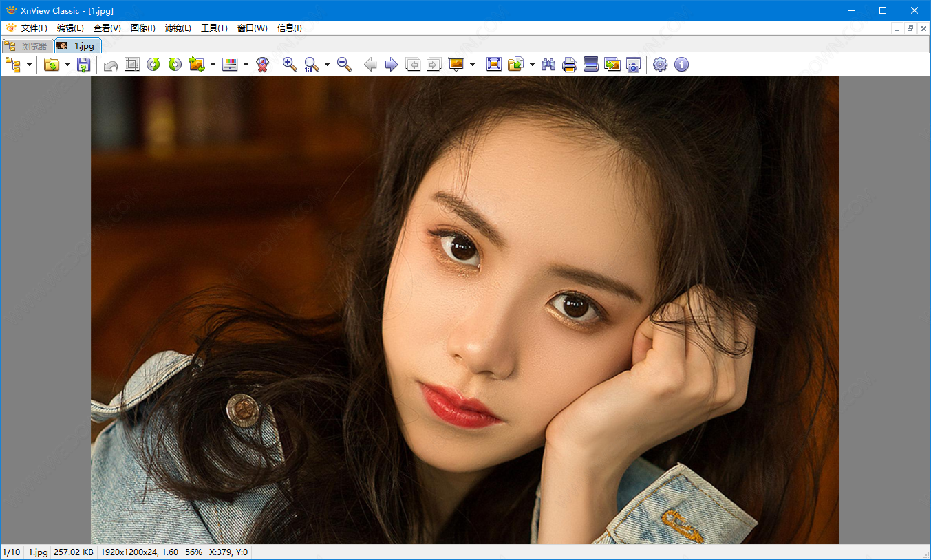Click the 257.02 KB file size text
The height and width of the screenshot is (560, 931).
point(74,552)
